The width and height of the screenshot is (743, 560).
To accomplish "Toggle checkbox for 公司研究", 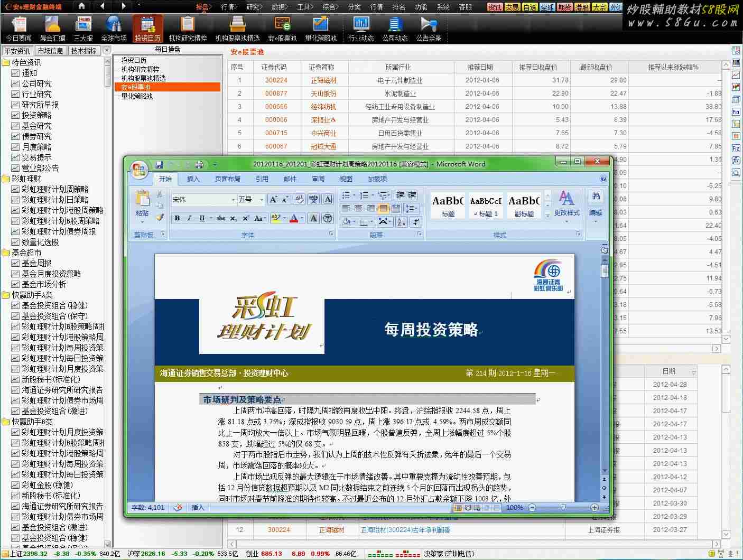I will (x=15, y=83).
